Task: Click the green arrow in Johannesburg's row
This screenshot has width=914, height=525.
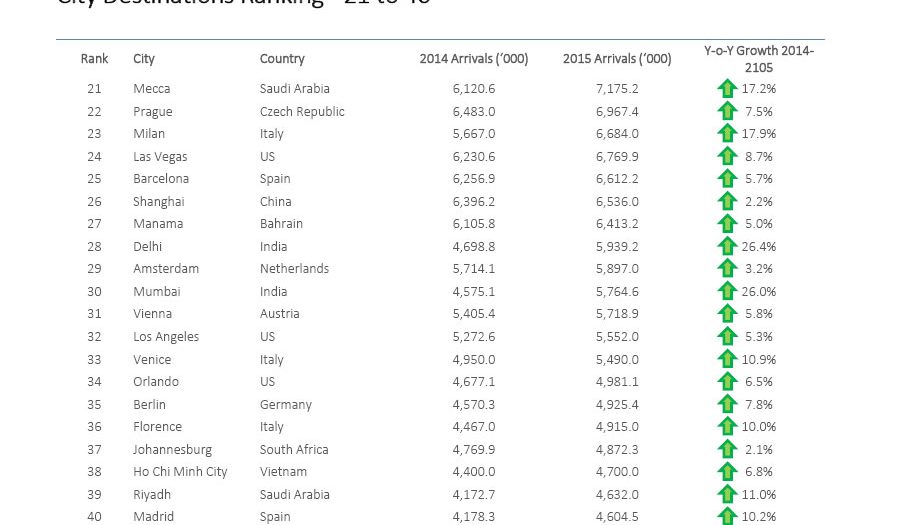Action: tap(727, 449)
